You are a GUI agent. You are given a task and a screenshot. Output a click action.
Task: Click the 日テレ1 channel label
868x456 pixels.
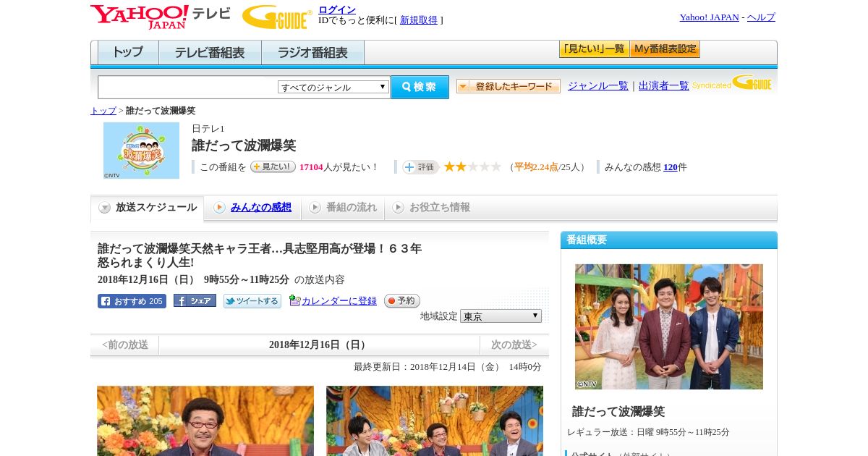[x=208, y=129]
